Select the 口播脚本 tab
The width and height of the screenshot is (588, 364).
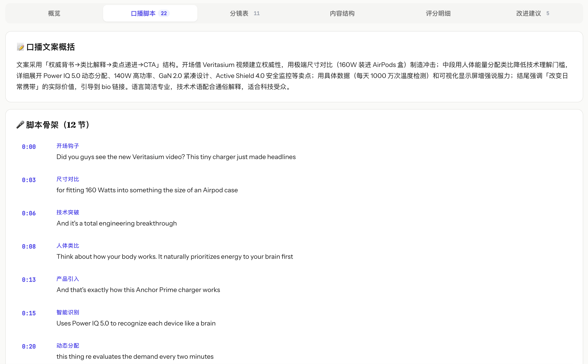(150, 13)
